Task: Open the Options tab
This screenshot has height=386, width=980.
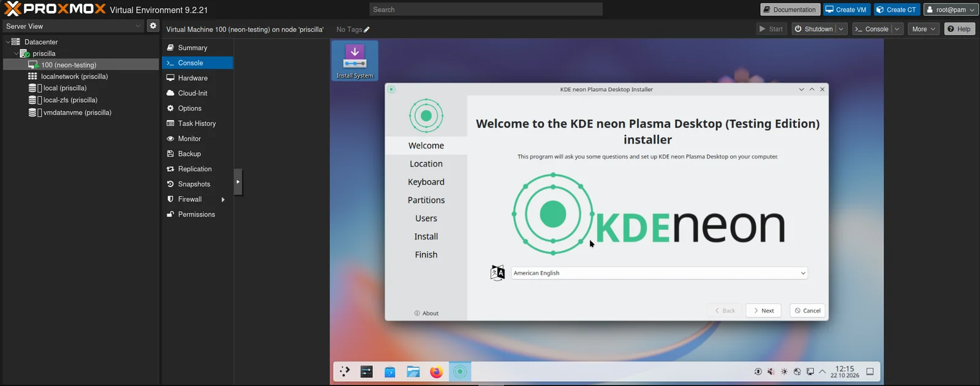Action: 197,108
